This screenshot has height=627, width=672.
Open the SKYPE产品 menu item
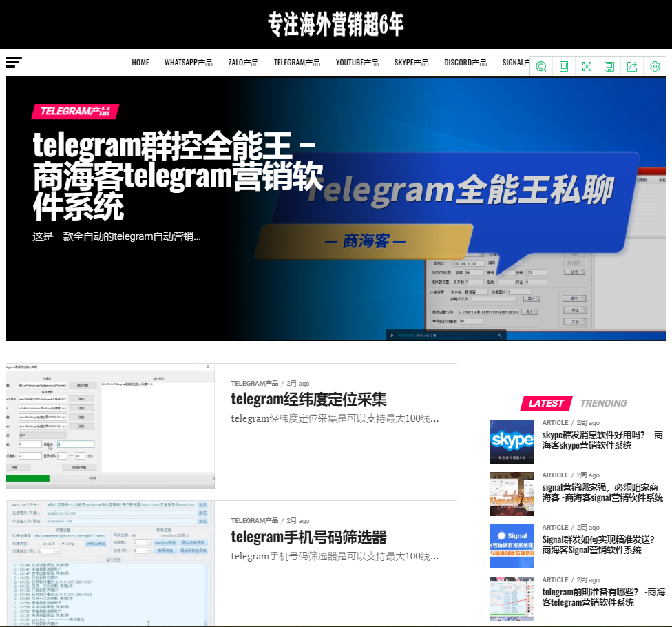tap(412, 63)
